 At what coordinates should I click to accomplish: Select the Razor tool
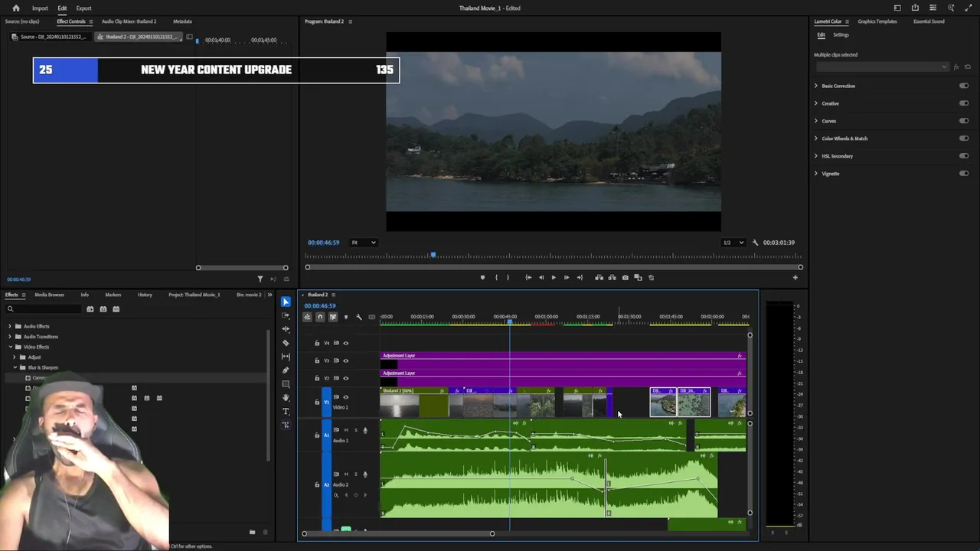click(x=286, y=343)
